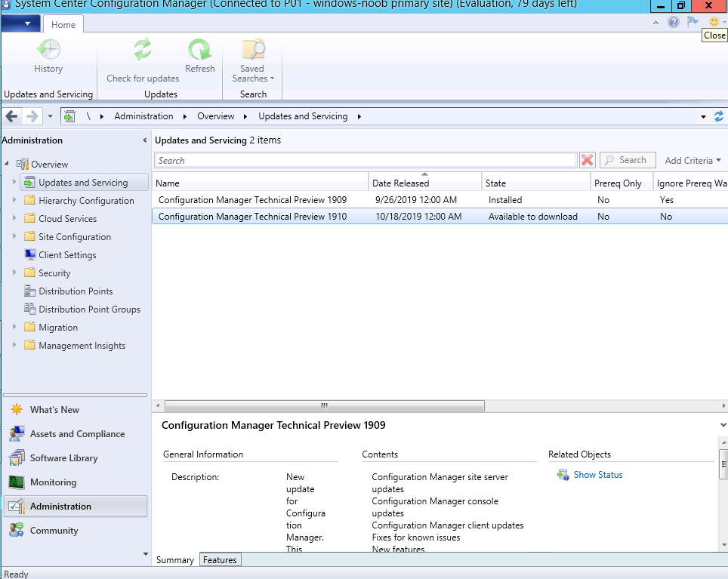
Task: Click the Software Library icon
Action: click(x=17, y=458)
